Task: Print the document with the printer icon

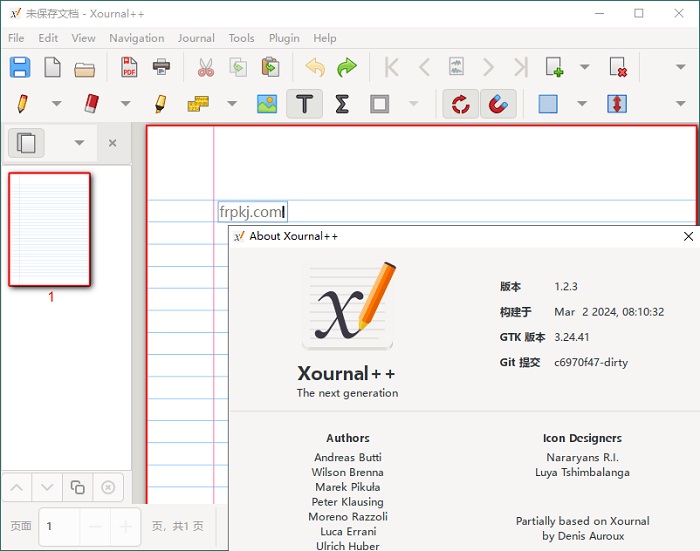Action: coord(161,67)
